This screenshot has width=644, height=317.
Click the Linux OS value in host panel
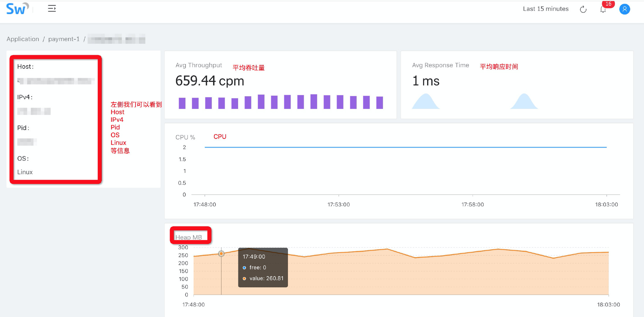pos(25,172)
